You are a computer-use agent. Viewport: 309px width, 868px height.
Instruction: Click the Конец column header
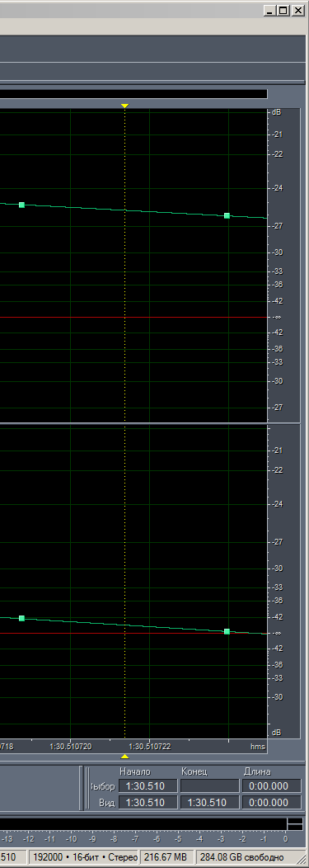click(194, 771)
